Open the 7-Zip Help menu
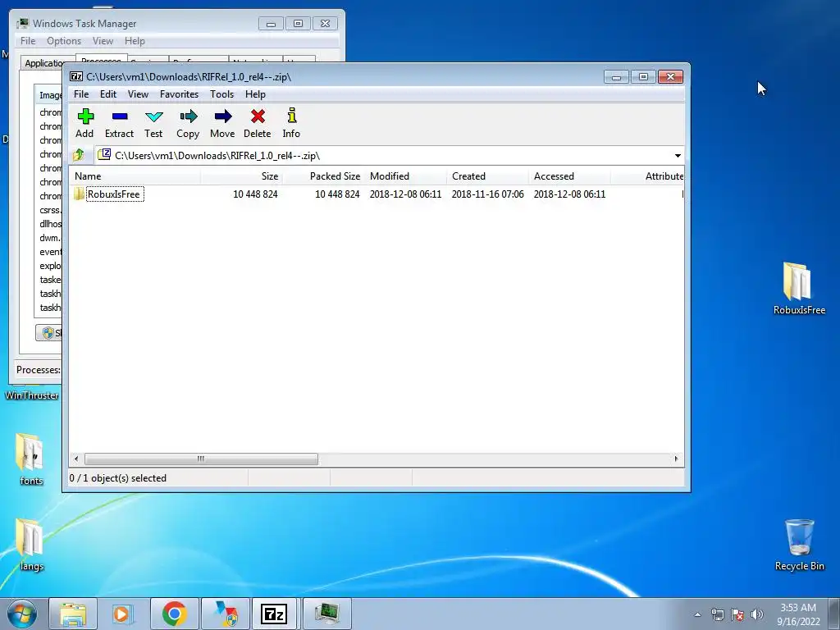This screenshot has width=840, height=630. 256,94
